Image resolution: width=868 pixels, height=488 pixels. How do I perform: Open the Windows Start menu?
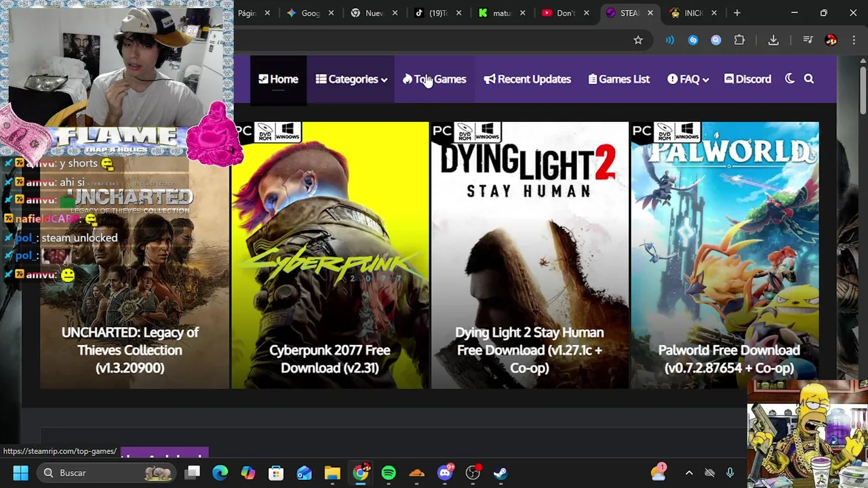coord(20,472)
